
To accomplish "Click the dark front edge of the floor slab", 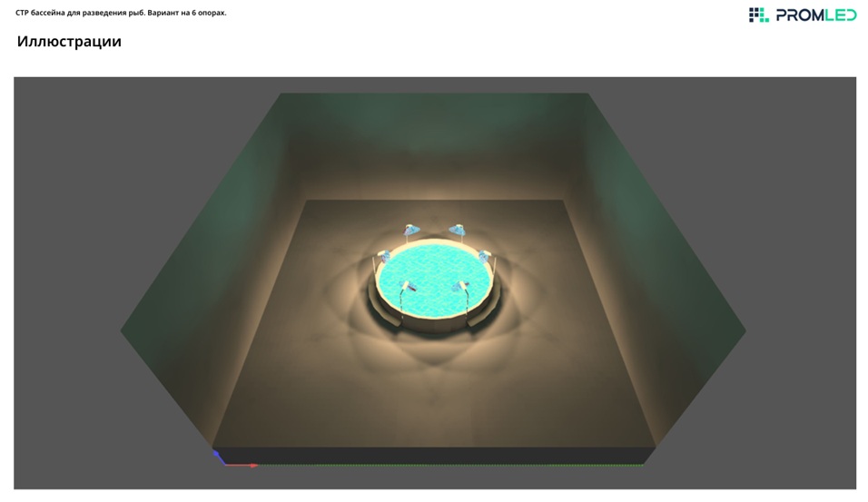I will click(x=434, y=455).
